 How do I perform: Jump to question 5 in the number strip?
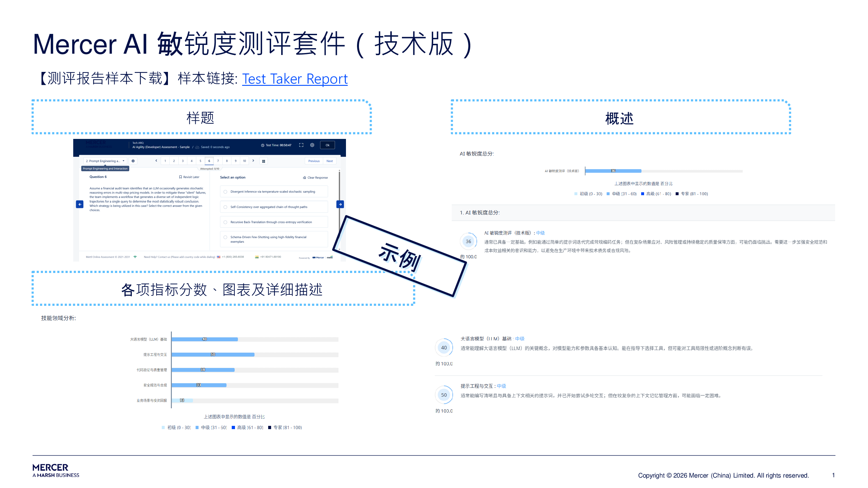click(200, 161)
